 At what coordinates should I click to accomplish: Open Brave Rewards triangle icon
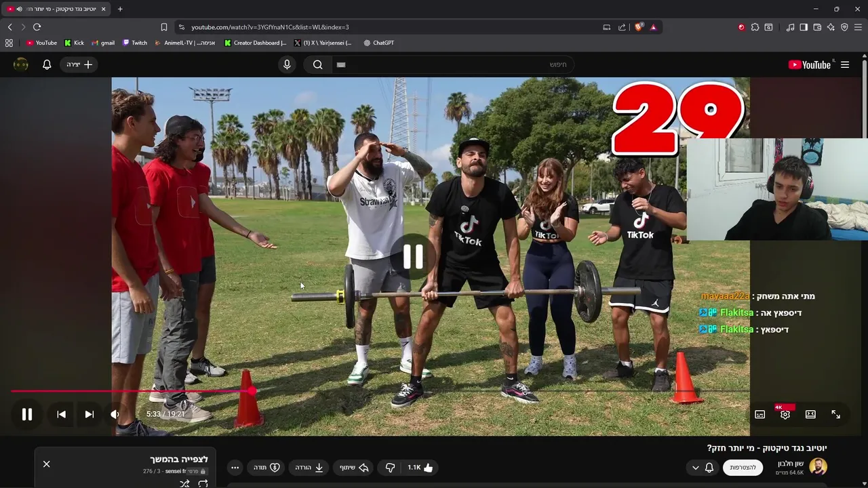tap(653, 27)
